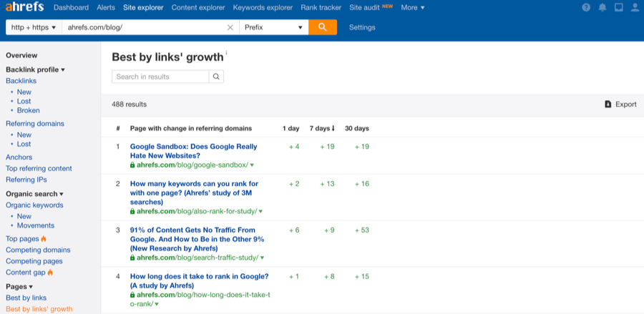Open the http + https protocol dropdown
The width and height of the screenshot is (644, 314).
pyautogui.click(x=34, y=27)
